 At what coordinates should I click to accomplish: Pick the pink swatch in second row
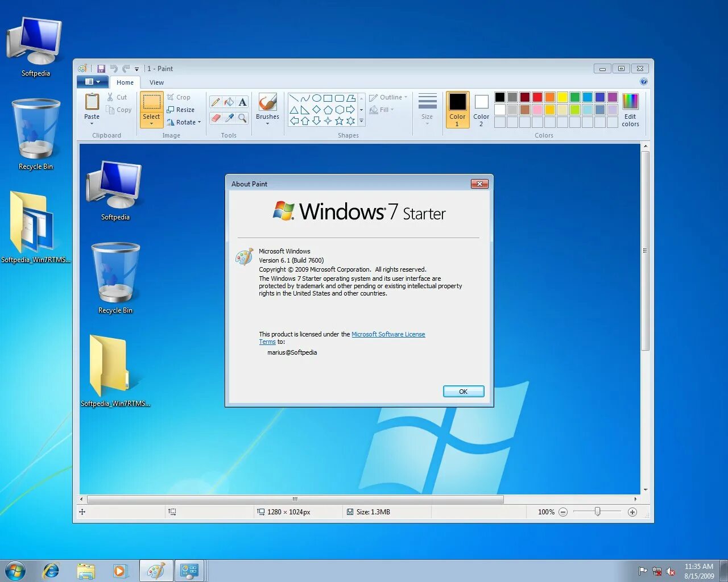pos(537,110)
